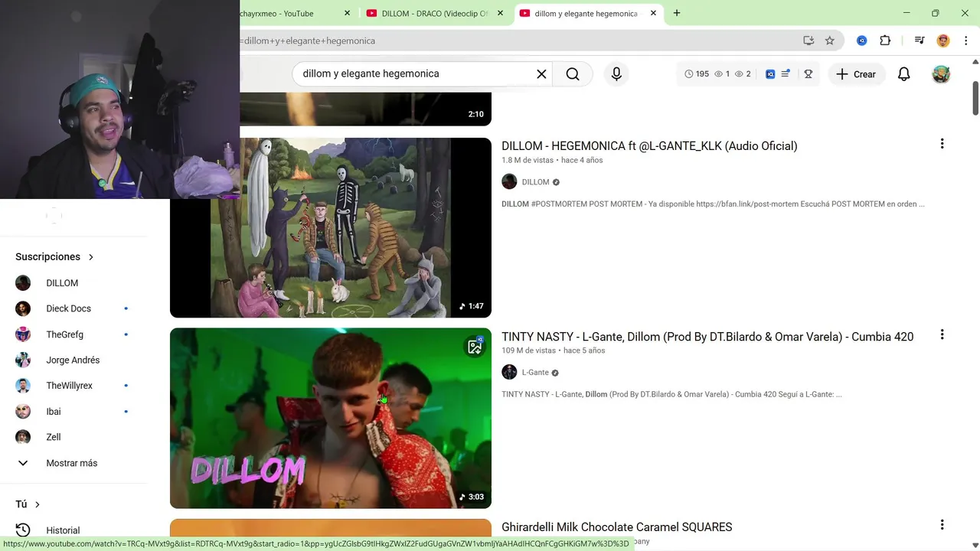Open the Chrome extensions puzzle icon
Viewport: 980px width, 551px height.
click(x=885, y=41)
